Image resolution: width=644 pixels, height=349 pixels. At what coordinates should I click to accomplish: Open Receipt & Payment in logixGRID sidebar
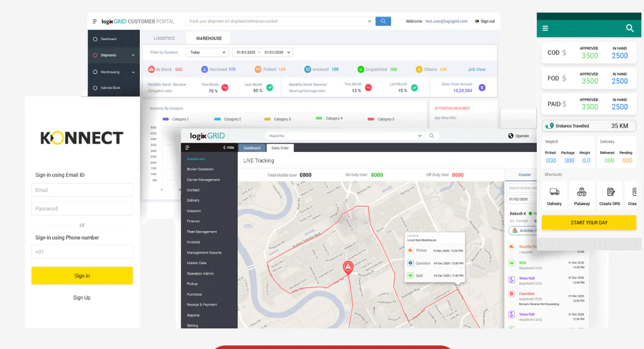click(x=202, y=305)
